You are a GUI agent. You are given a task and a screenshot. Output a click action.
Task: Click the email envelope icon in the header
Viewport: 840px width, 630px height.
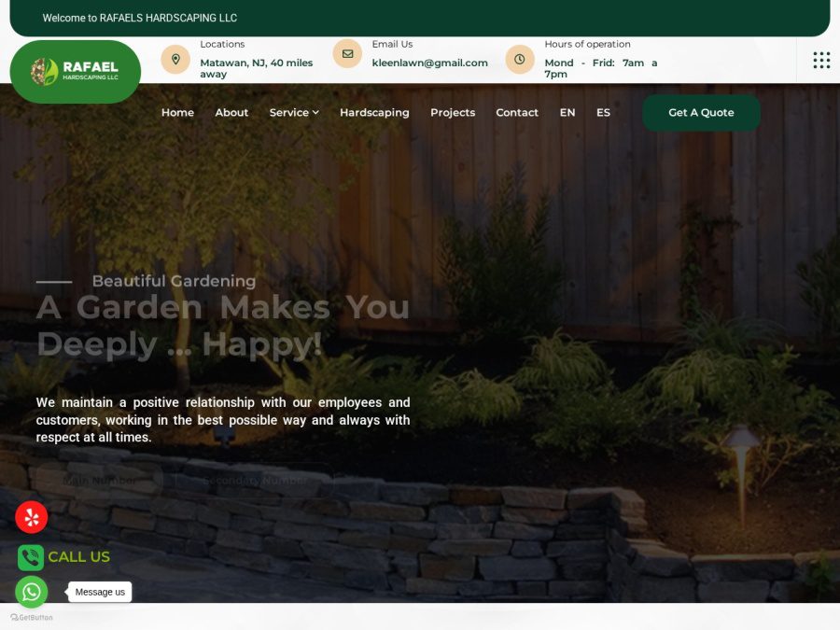pos(346,53)
